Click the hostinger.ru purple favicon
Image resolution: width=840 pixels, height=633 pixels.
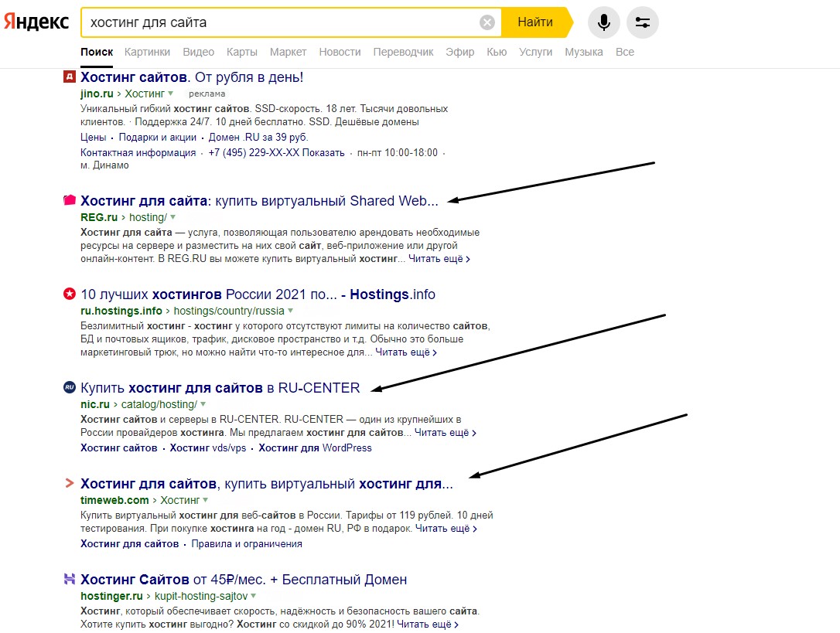[70, 580]
